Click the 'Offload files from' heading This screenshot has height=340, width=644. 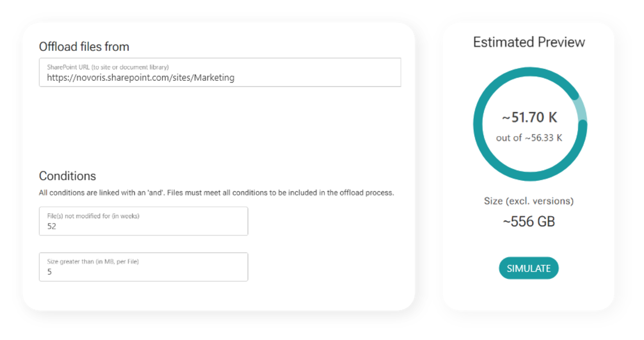(x=84, y=47)
